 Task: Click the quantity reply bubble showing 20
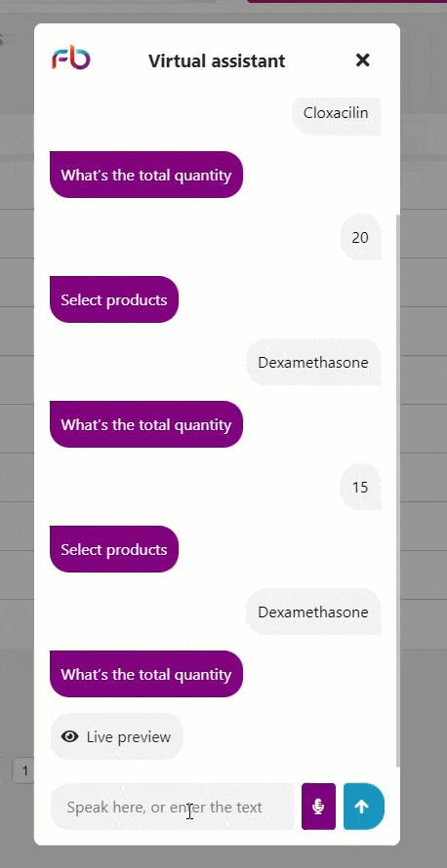point(360,238)
